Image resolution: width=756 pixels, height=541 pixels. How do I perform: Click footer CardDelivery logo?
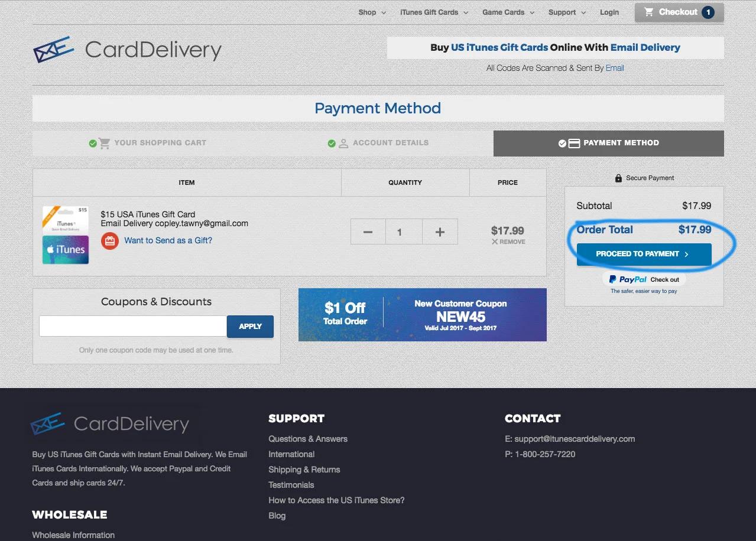(x=111, y=423)
